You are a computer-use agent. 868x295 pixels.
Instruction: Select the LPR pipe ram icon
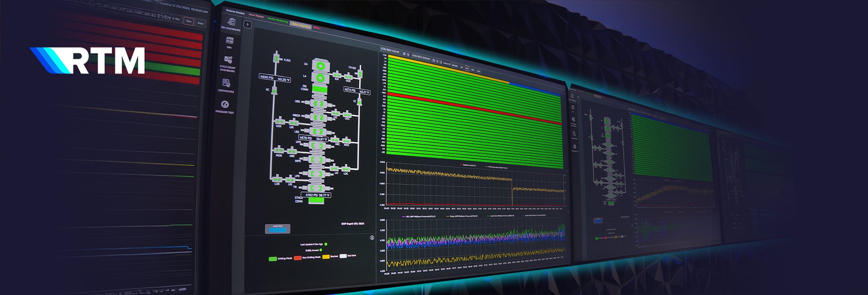(x=316, y=174)
